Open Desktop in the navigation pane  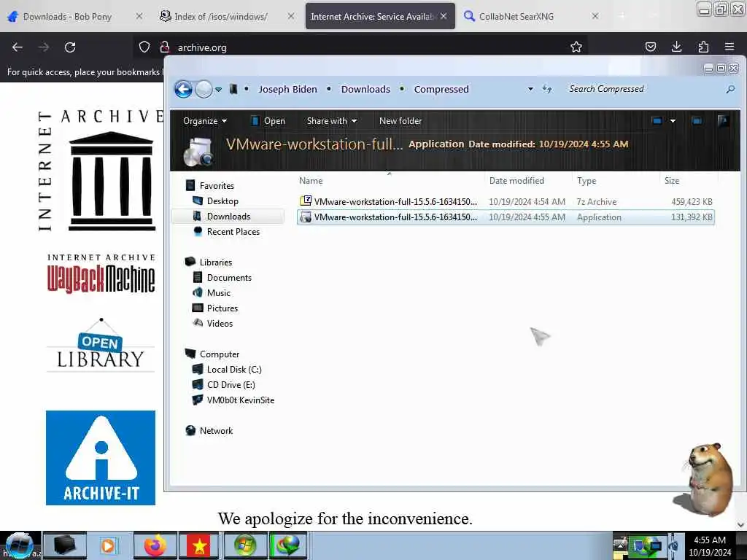[x=222, y=201]
